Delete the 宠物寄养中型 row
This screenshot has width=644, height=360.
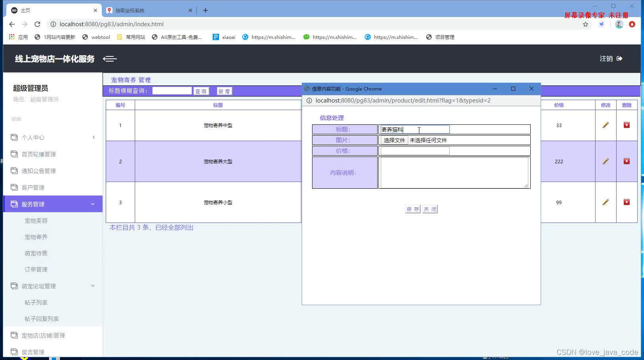point(627,125)
